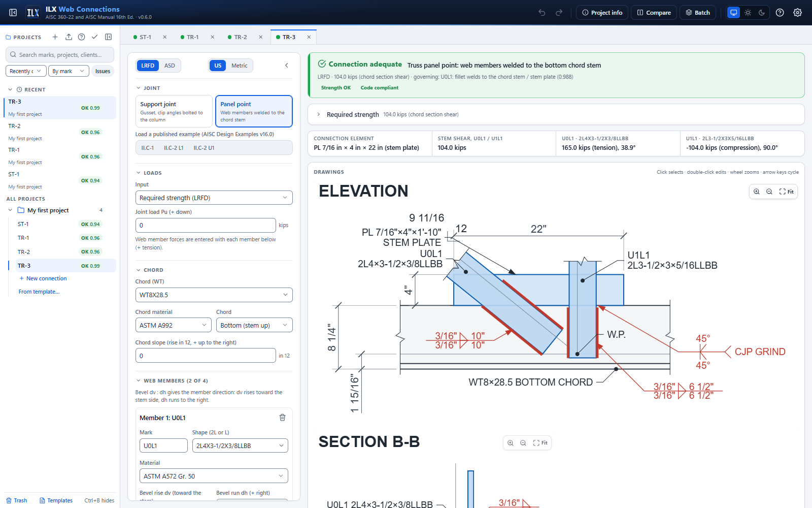This screenshot has width=812, height=508.
Task: Switch units to Metric
Action: pos(239,66)
